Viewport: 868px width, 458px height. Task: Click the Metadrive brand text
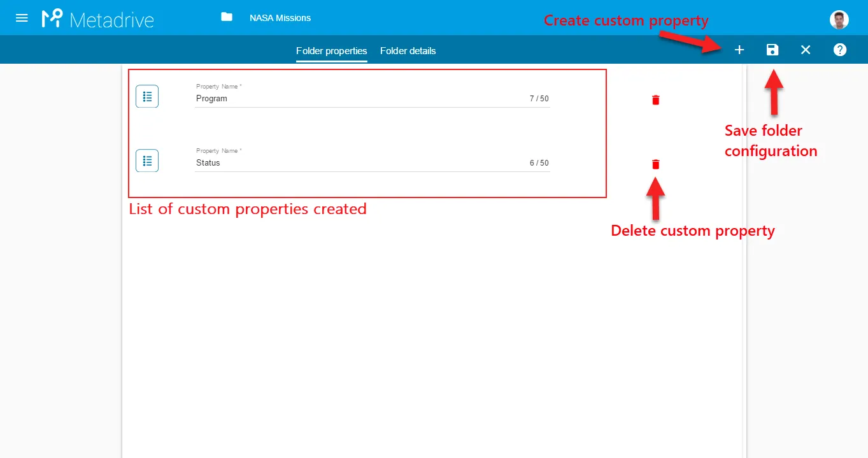[111, 20]
